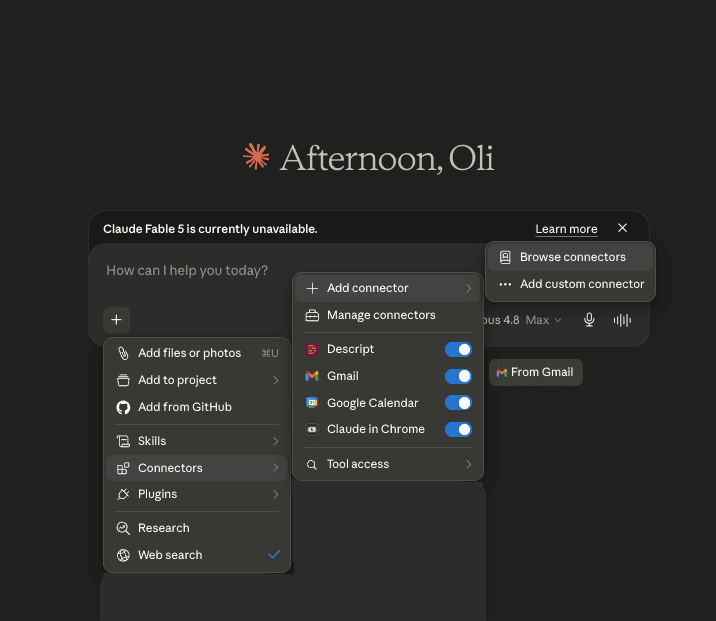Screen dimensions: 716x621
Task: Click the Plugins plug icon
Action: (123, 494)
